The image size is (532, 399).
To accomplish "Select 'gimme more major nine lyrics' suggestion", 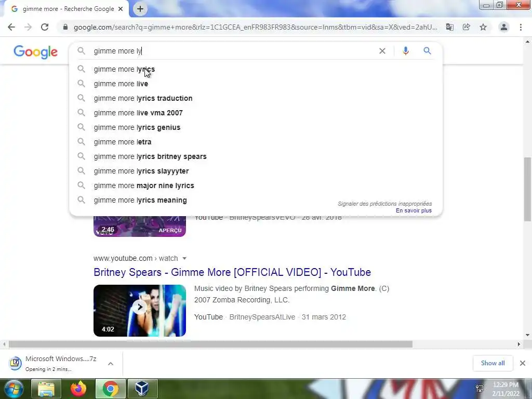I will (x=256, y=186).
